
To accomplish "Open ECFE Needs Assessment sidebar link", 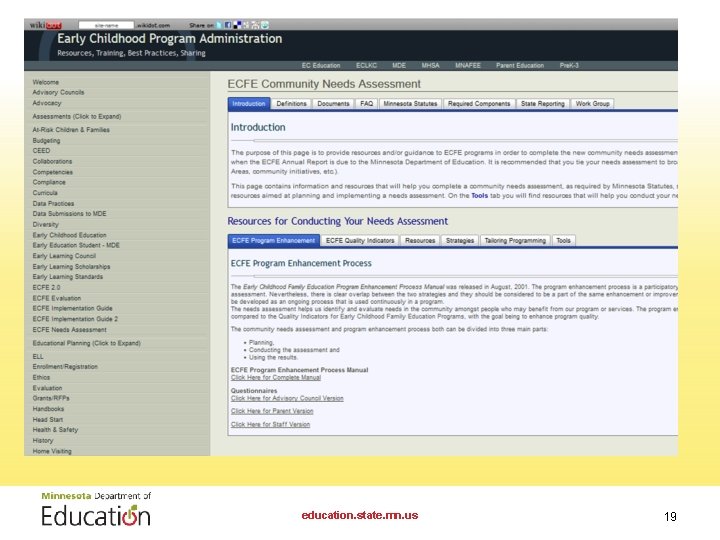I will click(x=69, y=330).
